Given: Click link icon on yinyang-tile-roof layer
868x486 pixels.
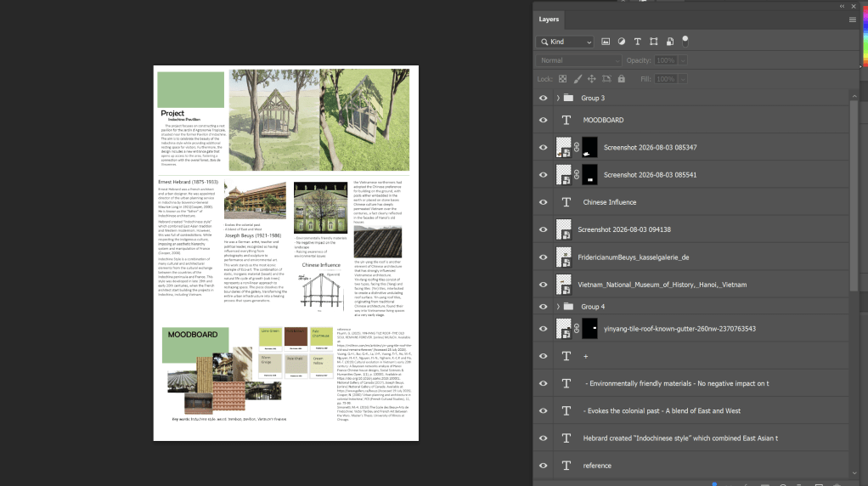Looking at the screenshot, I should [577, 328].
